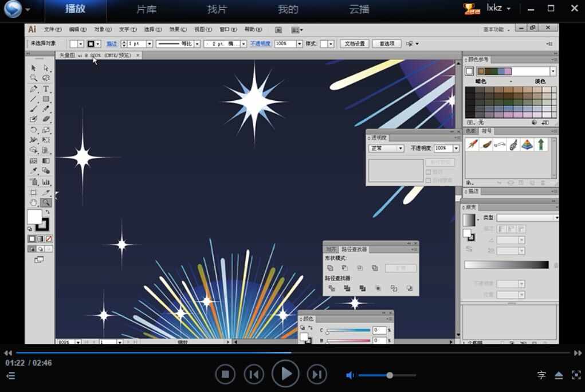Click the 文档设置 button
585x392 pixels.
coord(354,43)
